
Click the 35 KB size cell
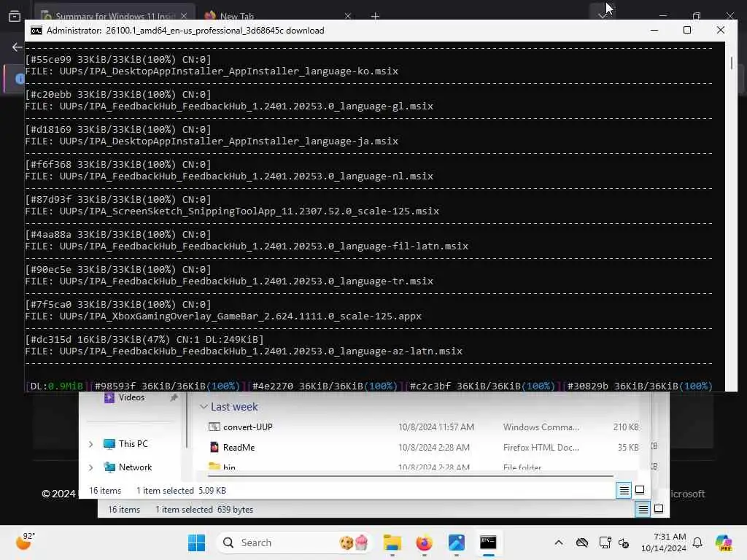[628, 448]
